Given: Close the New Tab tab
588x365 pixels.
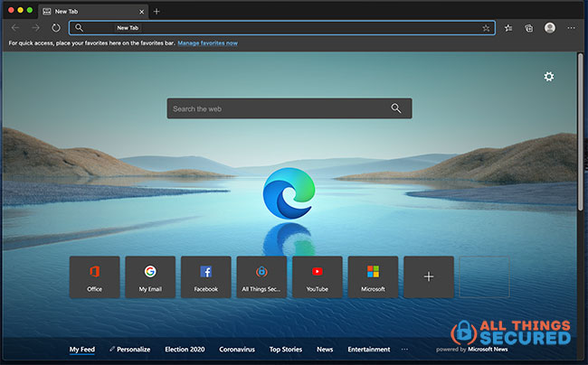Looking at the screenshot, I should point(141,12).
